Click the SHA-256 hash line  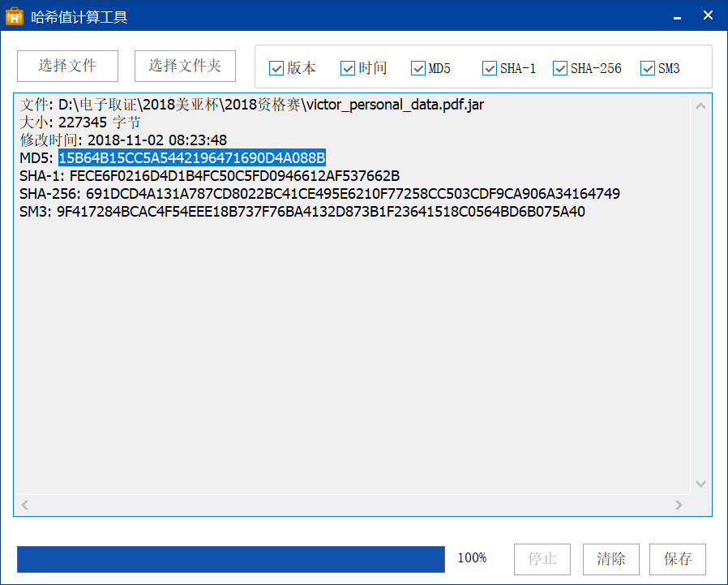[x=319, y=194]
